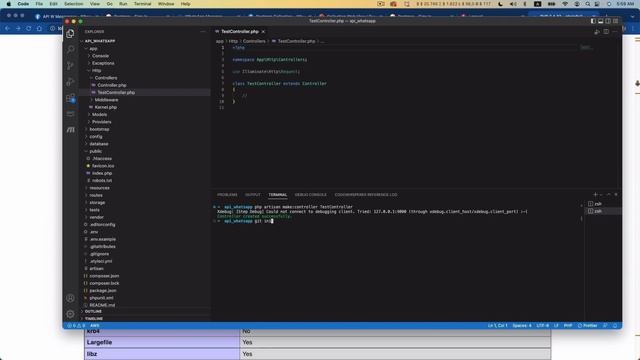Open the Extensions view
Viewport: 640px width, 360px height.
[70, 98]
